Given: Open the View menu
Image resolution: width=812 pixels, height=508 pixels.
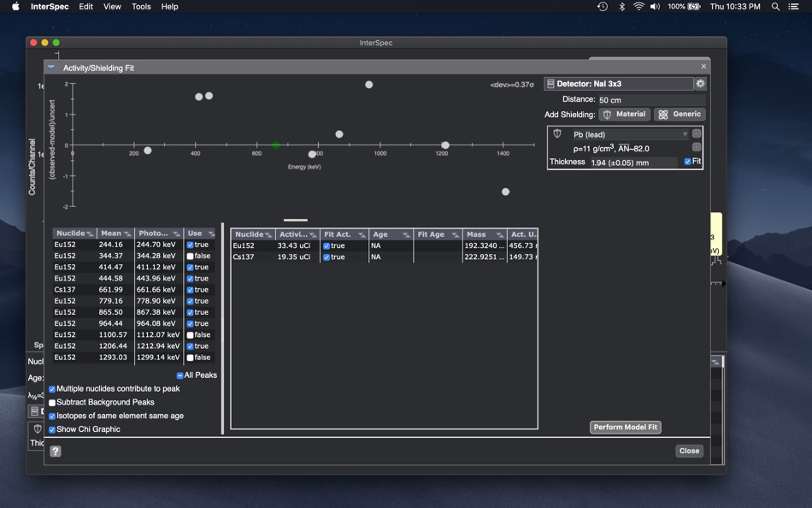Looking at the screenshot, I should tap(112, 7).
